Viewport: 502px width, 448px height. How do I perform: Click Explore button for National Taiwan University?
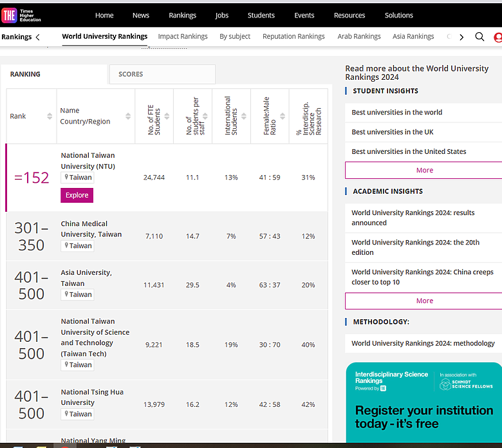77,195
